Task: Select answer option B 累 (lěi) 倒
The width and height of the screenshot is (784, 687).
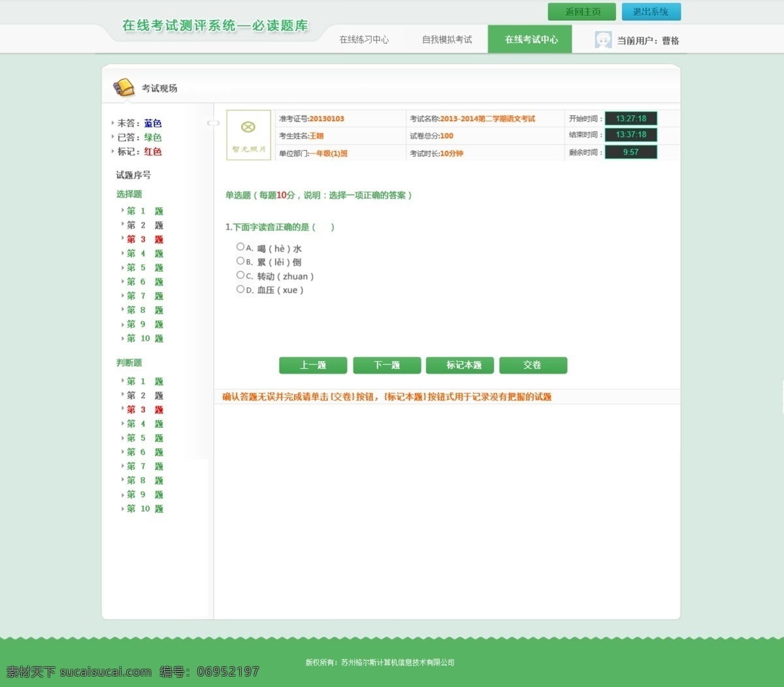Action: click(240, 261)
